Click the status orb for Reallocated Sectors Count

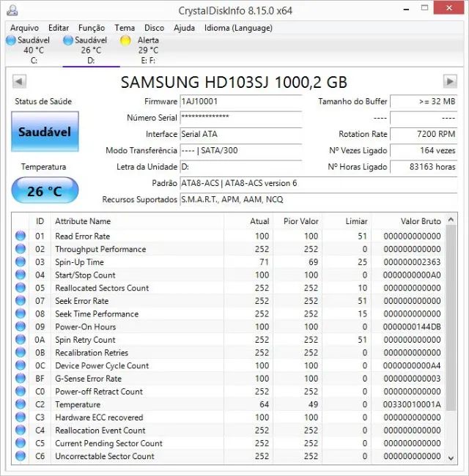click(x=21, y=288)
